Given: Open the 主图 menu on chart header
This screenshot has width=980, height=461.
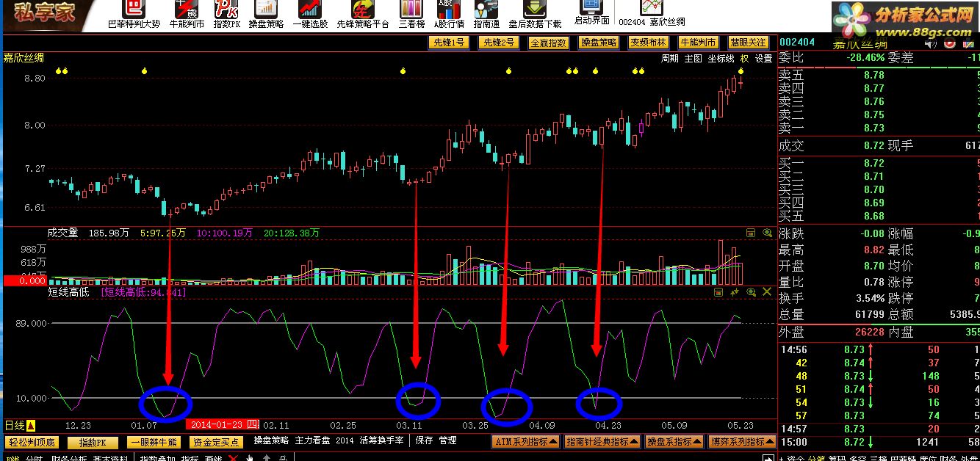Looking at the screenshot, I should pyautogui.click(x=693, y=59).
